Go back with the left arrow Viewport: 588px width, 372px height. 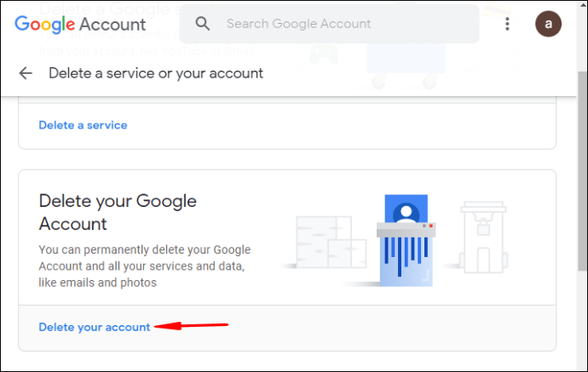[x=26, y=73]
